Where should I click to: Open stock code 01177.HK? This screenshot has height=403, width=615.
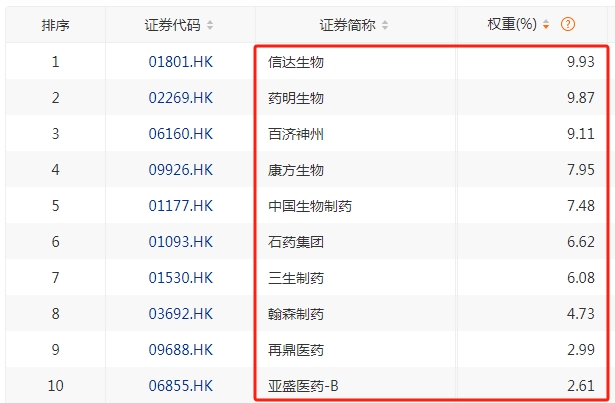[180, 206]
